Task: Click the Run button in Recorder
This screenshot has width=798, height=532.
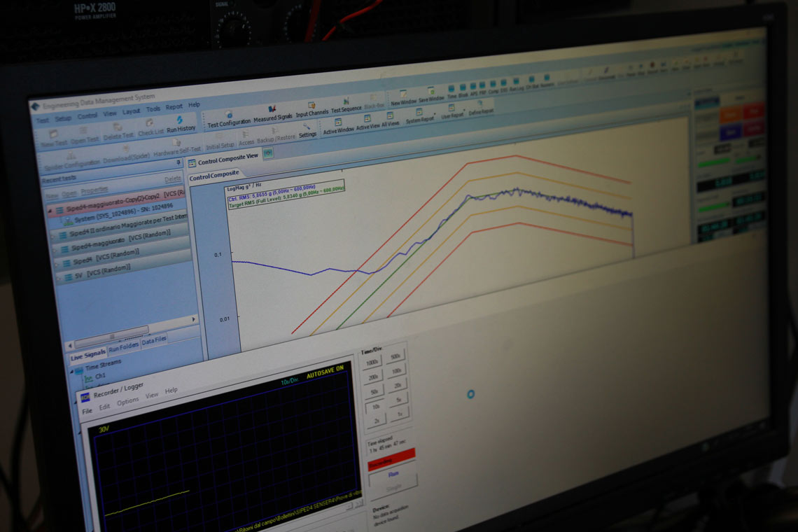Action: pyautogui.click(x=393, y=475)
